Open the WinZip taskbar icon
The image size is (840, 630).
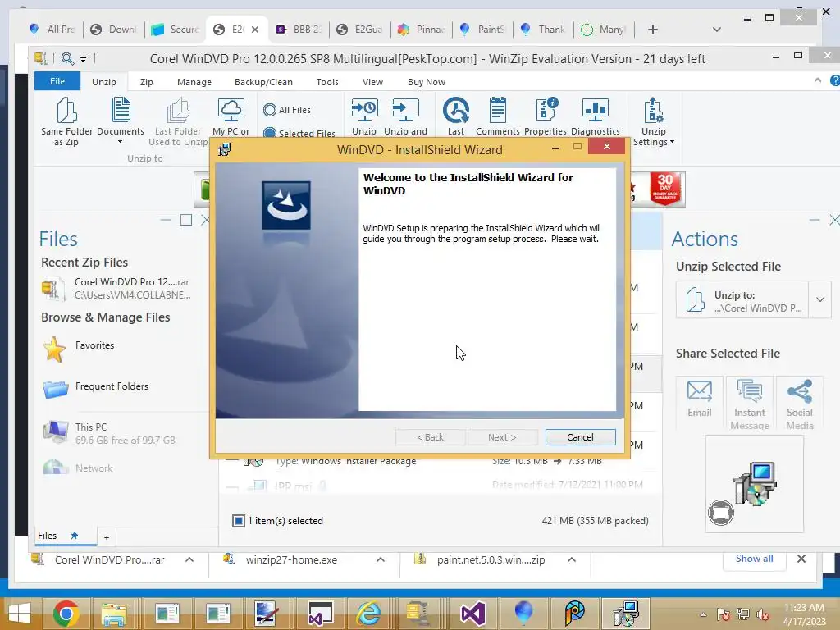coord(418,613)
